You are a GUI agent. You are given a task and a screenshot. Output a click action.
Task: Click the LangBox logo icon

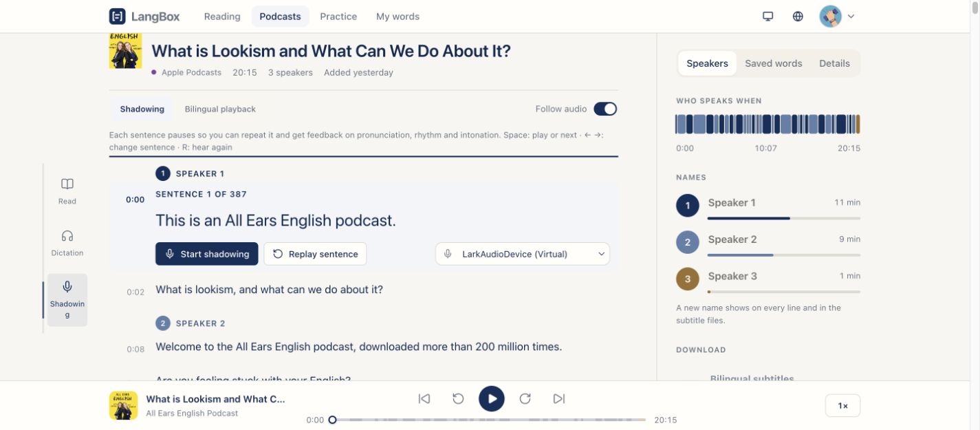118,17
